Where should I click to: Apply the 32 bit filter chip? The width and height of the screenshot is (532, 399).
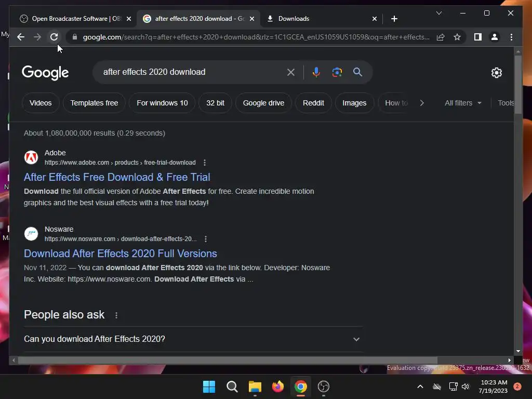[215, 103]
